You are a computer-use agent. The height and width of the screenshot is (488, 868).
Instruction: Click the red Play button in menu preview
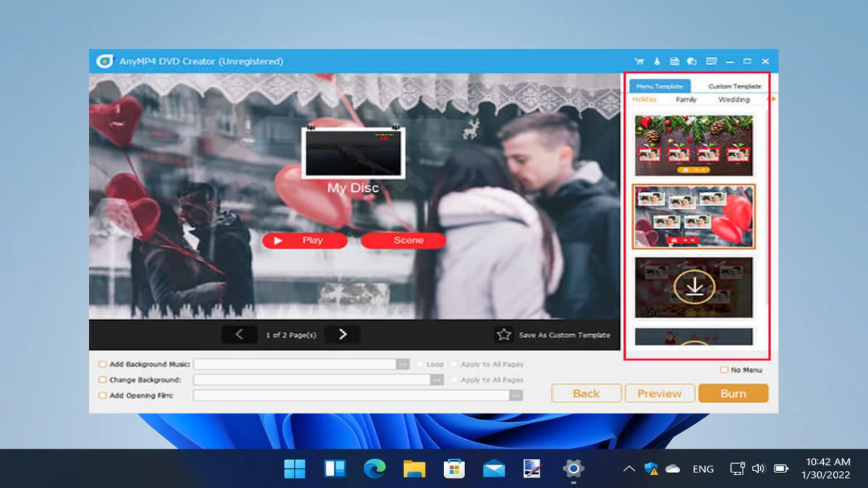(304, 240)
